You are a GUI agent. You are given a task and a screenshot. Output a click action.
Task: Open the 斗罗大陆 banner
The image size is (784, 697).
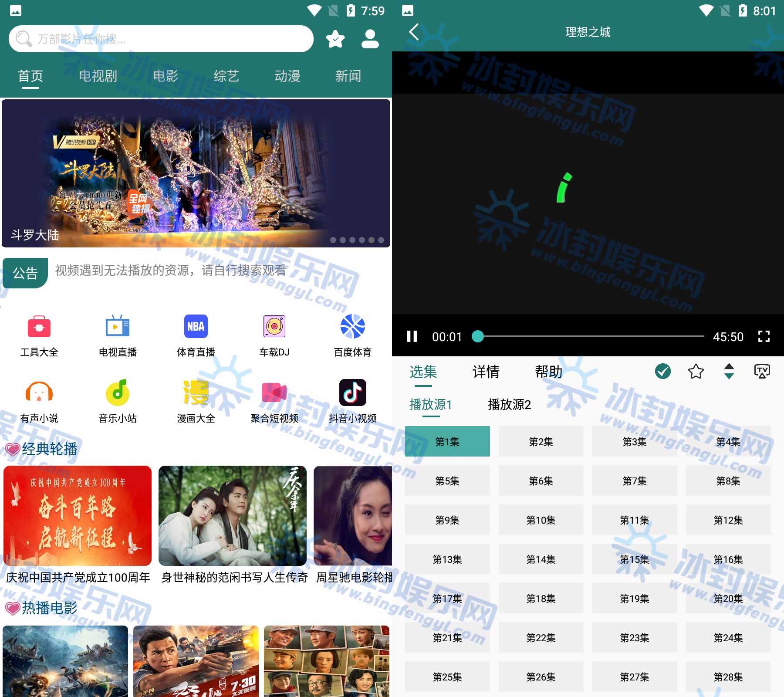coord(196,173)
